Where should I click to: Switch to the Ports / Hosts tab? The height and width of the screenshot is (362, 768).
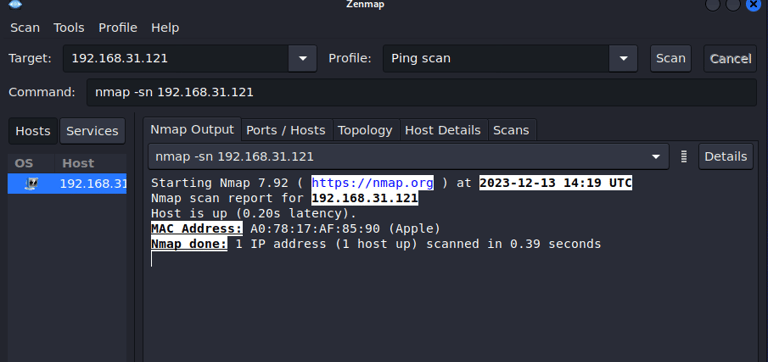(x=286, y=130)
